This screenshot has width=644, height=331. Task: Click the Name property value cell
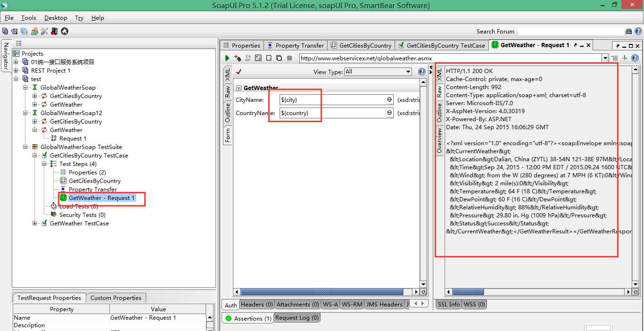coord(158,318)
